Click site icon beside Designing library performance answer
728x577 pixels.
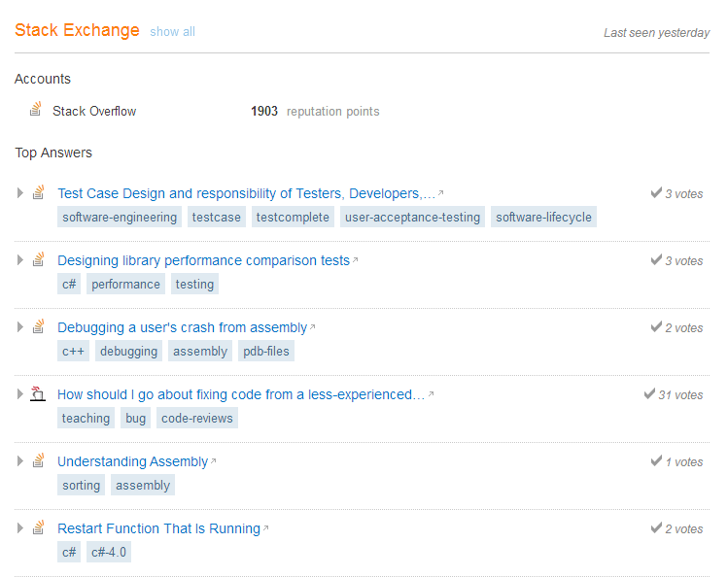[x=39, y=259]
